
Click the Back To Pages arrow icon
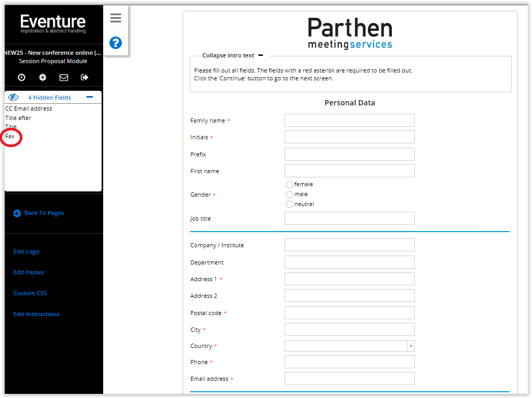pyautogui.click(x=17, y=213)
